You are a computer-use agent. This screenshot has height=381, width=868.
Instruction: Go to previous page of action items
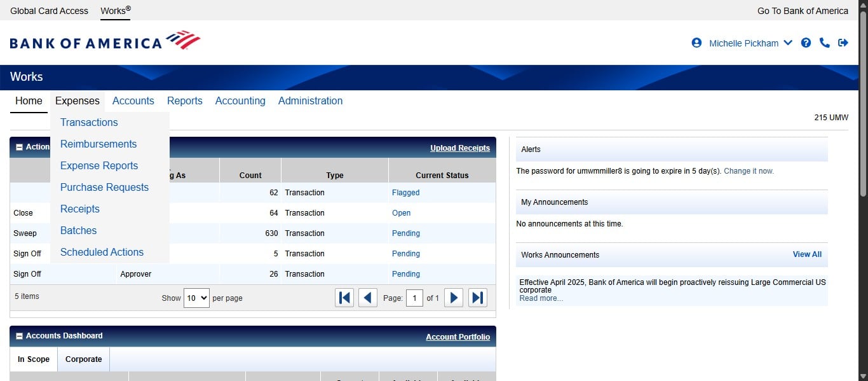click(368, 298)
